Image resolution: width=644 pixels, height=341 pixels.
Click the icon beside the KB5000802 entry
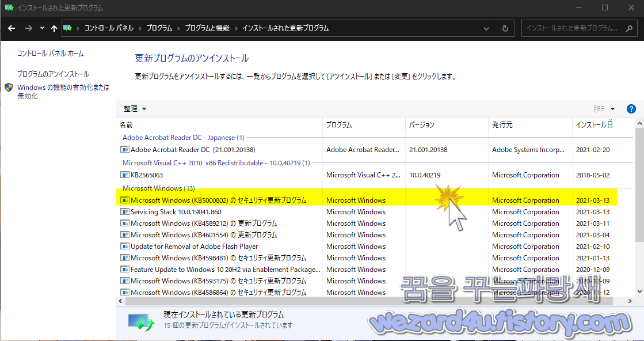124,200
